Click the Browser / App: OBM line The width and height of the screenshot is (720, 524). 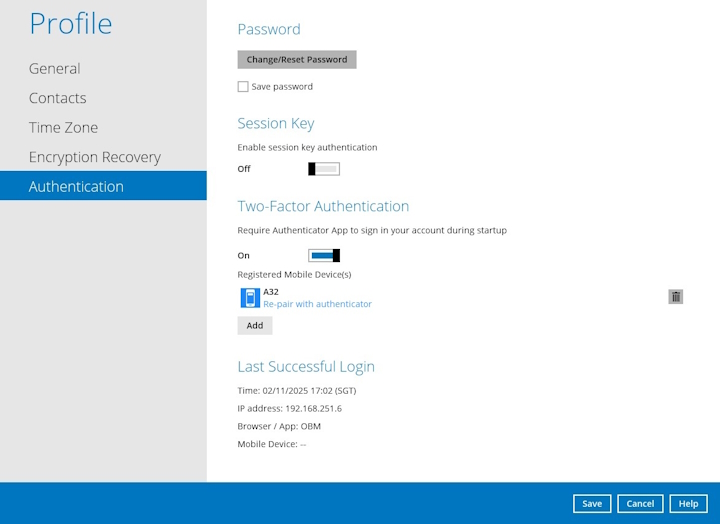point(279,426)
